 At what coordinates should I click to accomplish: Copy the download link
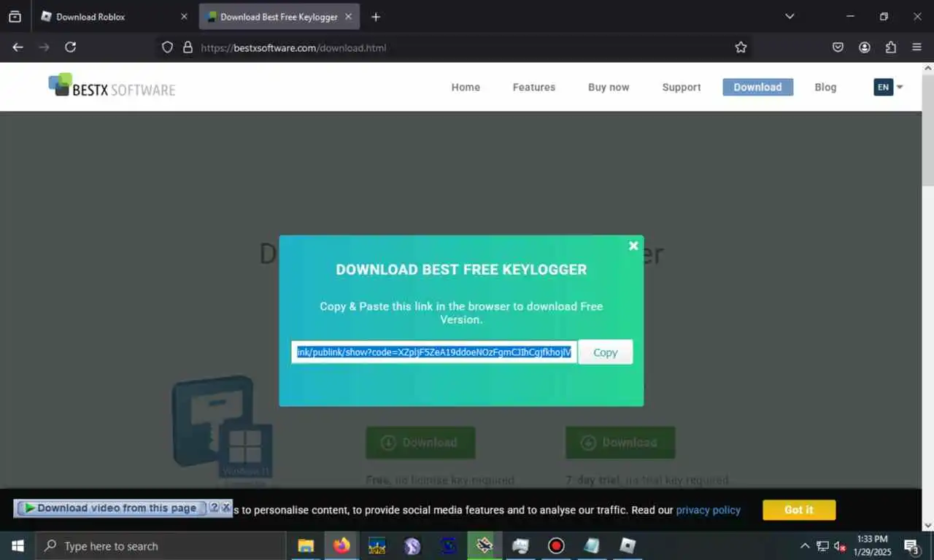point(605,352)
